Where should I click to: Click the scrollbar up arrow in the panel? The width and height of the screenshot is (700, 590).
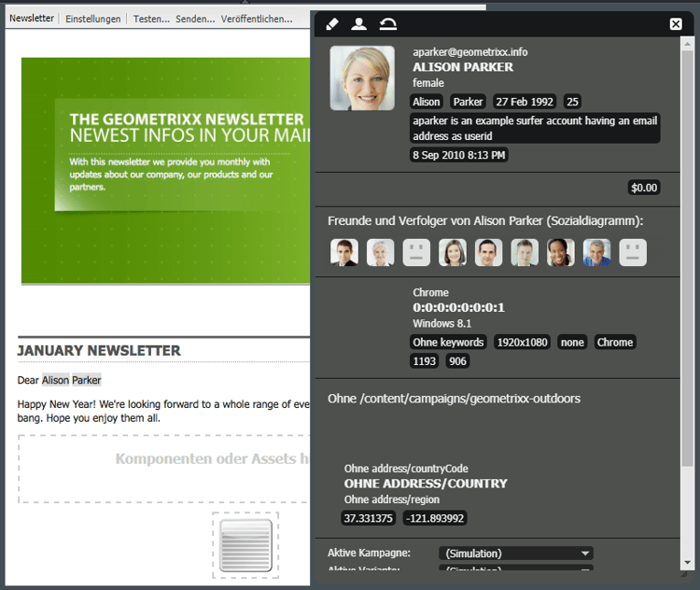688,44
